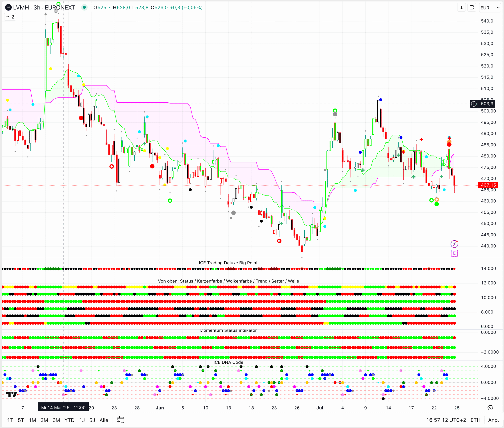Image resolution: width=504 pixels, height=428 pixels.
Task: Click the LVMH symbol logo
Action: tap(8, 7)
